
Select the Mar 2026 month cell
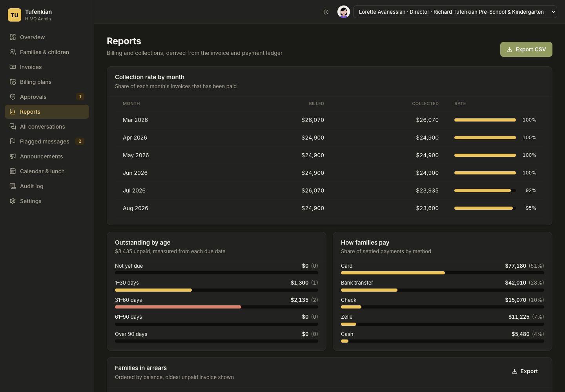tap(135, 120)
